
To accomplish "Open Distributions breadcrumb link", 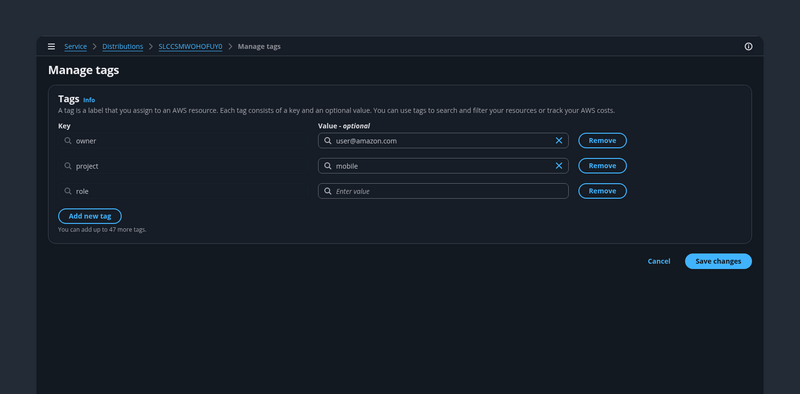I will click(x=122, y=46).
